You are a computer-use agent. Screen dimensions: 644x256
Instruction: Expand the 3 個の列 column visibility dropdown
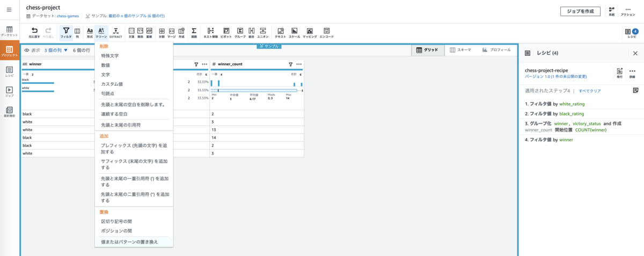point(56,50)
